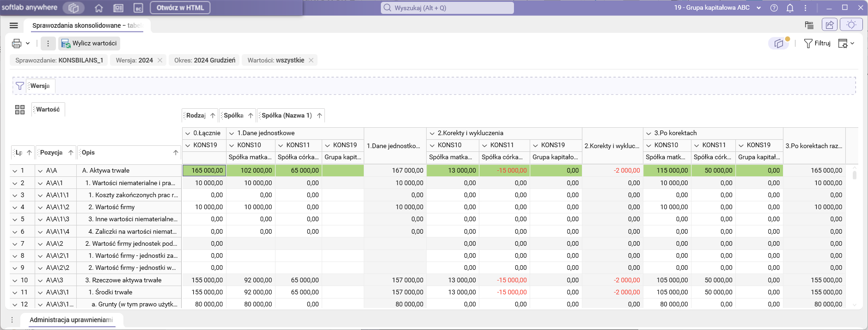868x330 pixels.
Task: Toggle the light bulb theme icon
Action: (851, 25)
